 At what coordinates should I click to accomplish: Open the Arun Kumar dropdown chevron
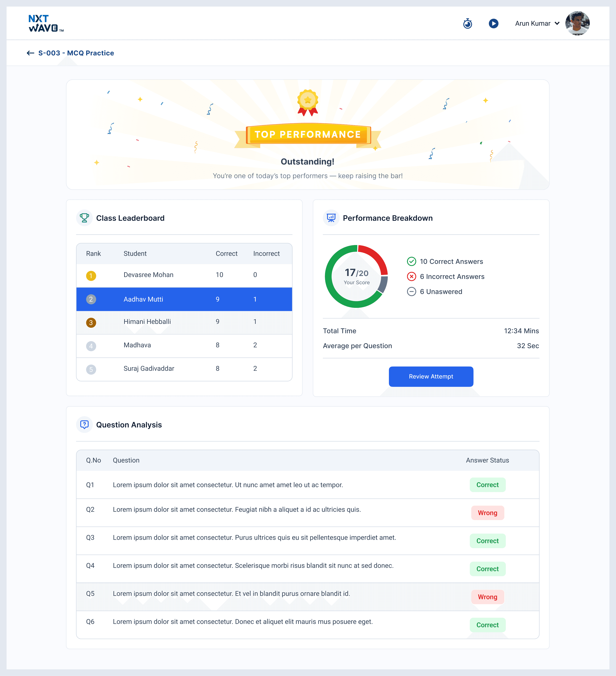tap(557, 23)
